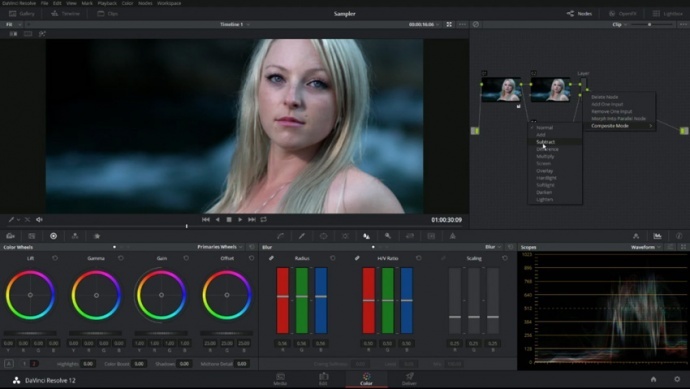Reset the Offset color wheel

[x=251, y=258]
